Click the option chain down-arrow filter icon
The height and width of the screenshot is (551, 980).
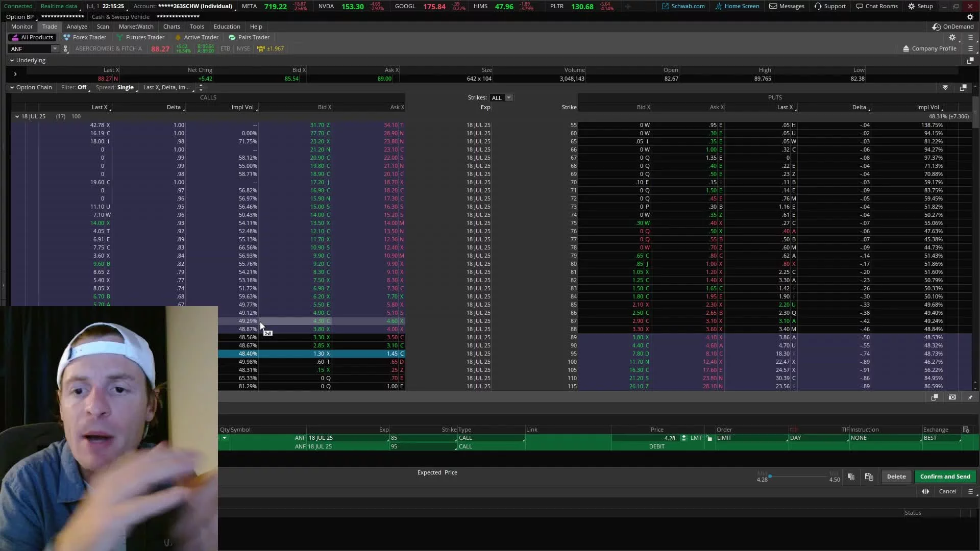945,87
